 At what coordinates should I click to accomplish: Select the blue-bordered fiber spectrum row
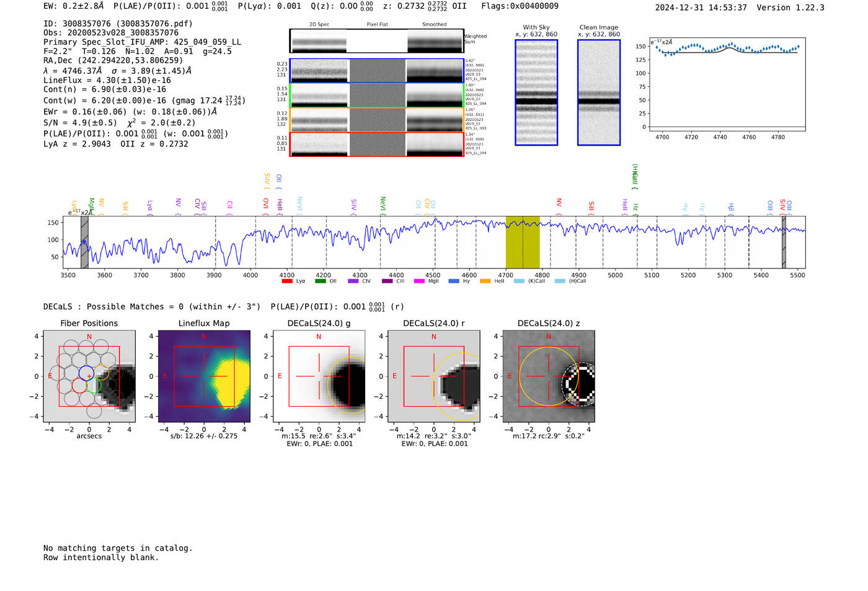point(377,71)
